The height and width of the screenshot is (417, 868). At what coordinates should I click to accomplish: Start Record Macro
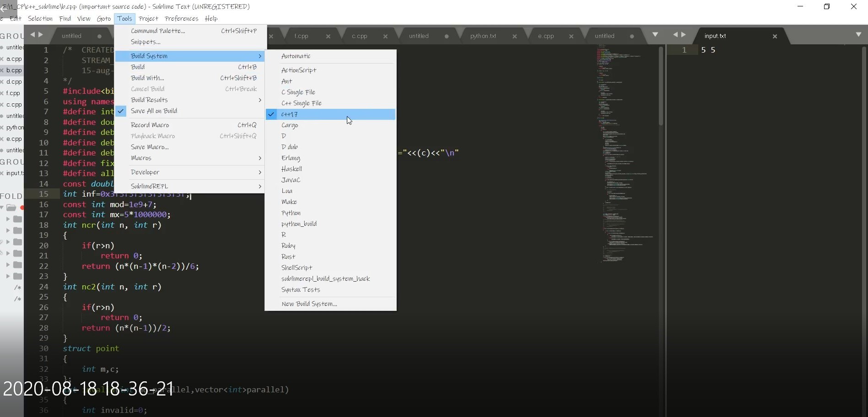(190, 125)
